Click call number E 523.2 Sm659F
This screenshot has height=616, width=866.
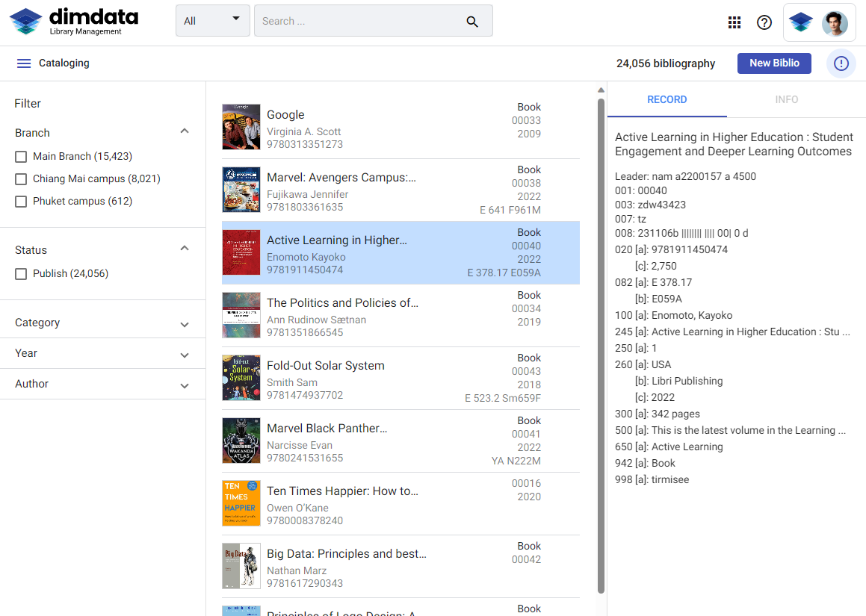coord(503,398)
